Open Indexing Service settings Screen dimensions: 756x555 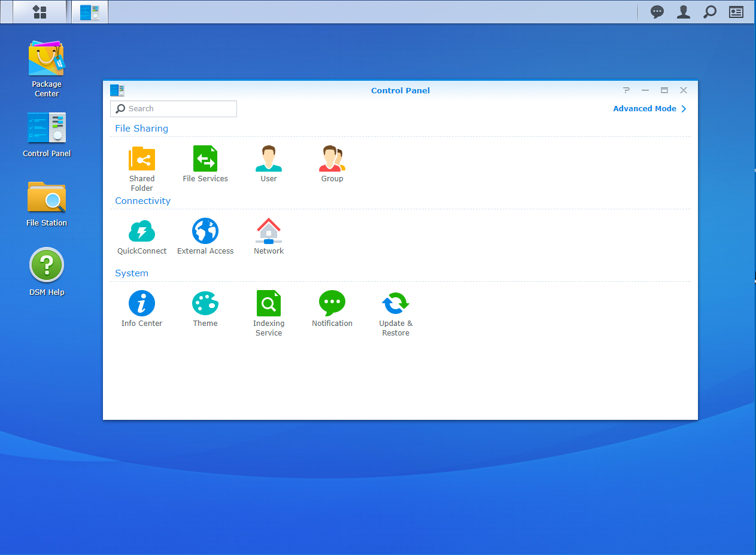point(269,304)
